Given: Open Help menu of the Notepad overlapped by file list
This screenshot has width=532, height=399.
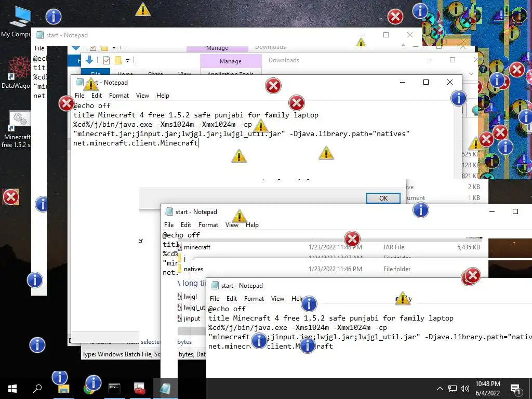Looking at the screenshot, I should tap(252, 225).
